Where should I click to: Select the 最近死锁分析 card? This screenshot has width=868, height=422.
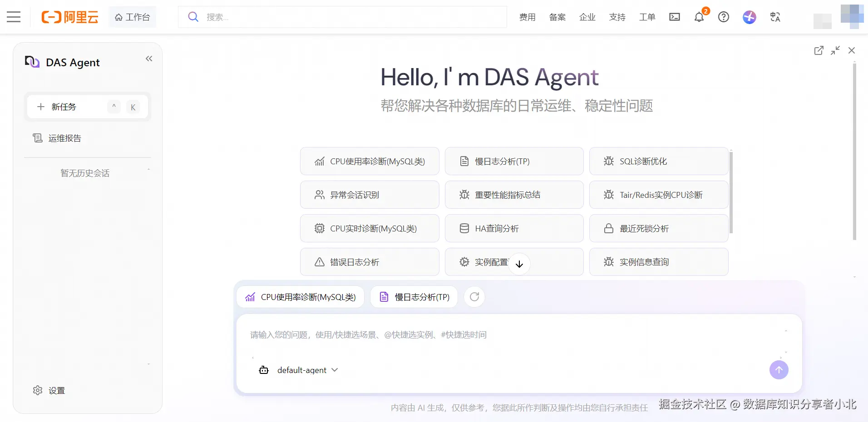point(659,228)
